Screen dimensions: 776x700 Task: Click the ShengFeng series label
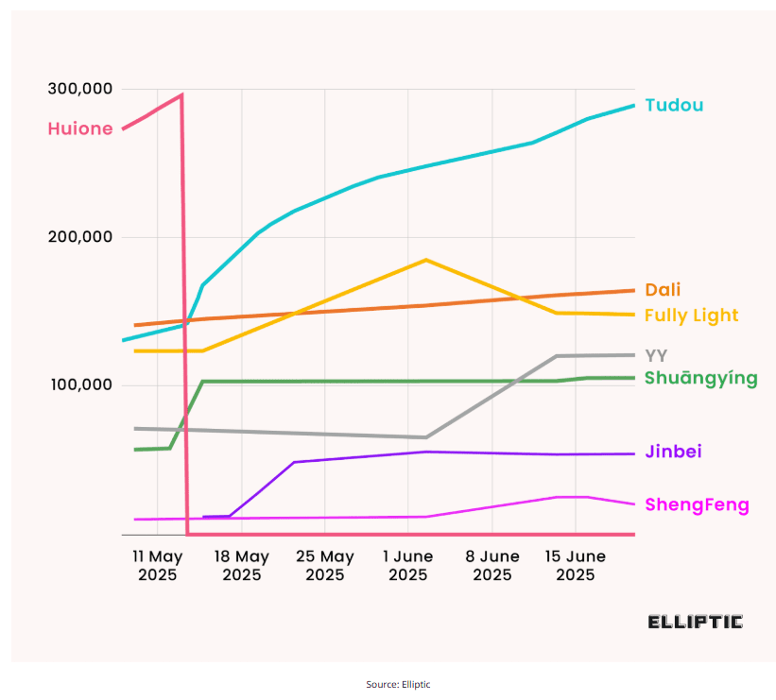pos(697,505)
